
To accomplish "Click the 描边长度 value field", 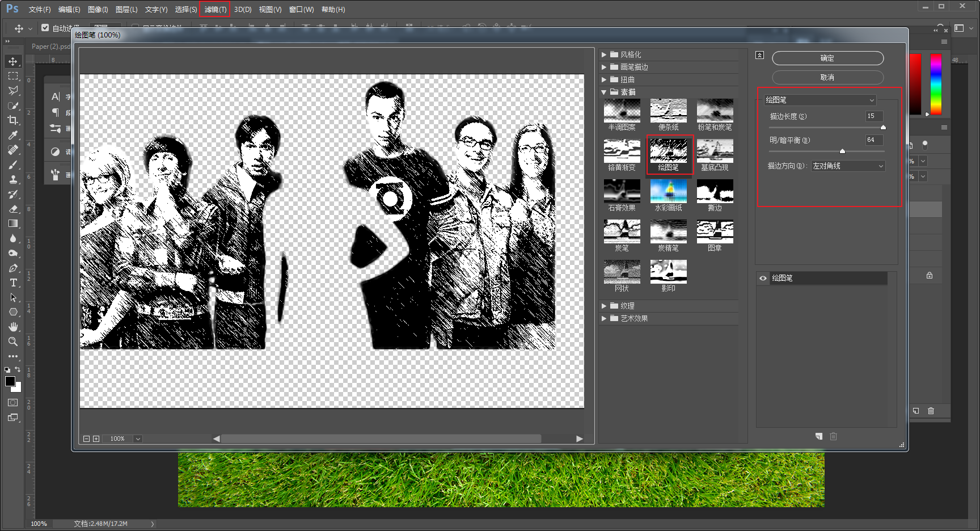I will 874,116.
